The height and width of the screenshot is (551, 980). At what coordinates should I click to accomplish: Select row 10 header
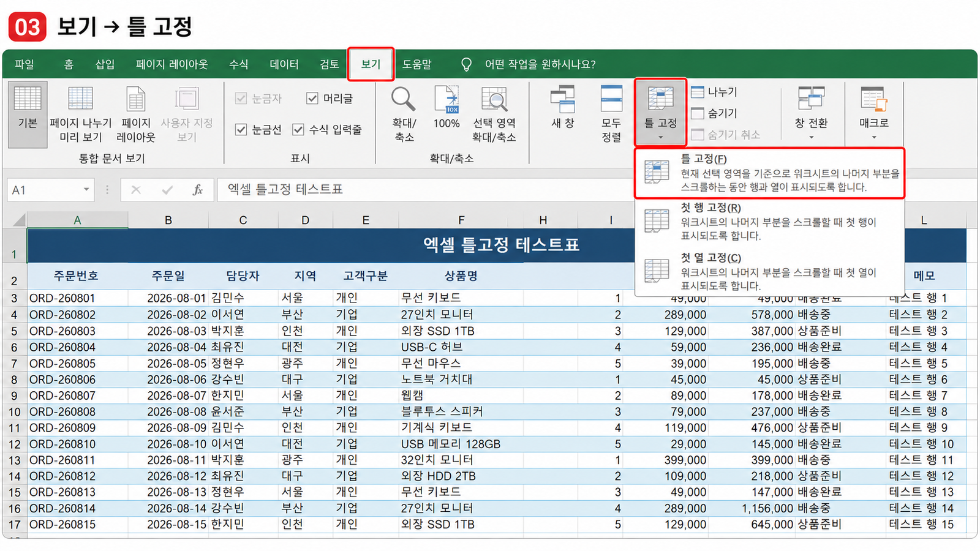pos(14,412)
